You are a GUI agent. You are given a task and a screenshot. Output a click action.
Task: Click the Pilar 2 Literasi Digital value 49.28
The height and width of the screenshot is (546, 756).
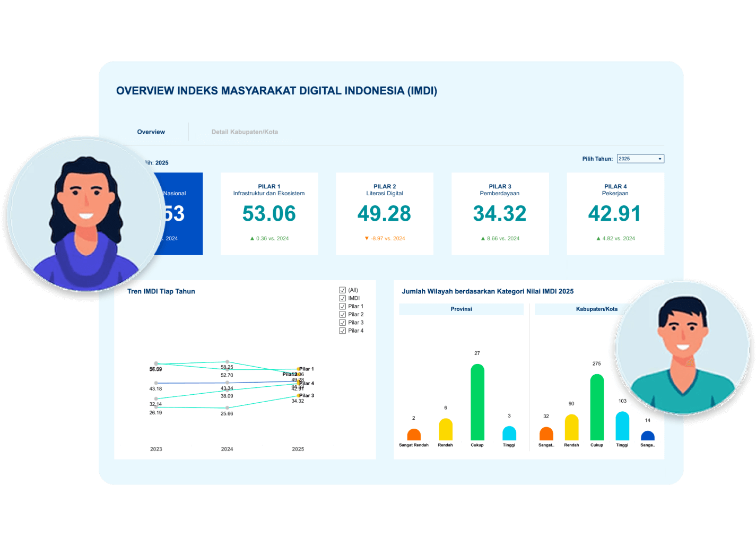coord(384,214)
